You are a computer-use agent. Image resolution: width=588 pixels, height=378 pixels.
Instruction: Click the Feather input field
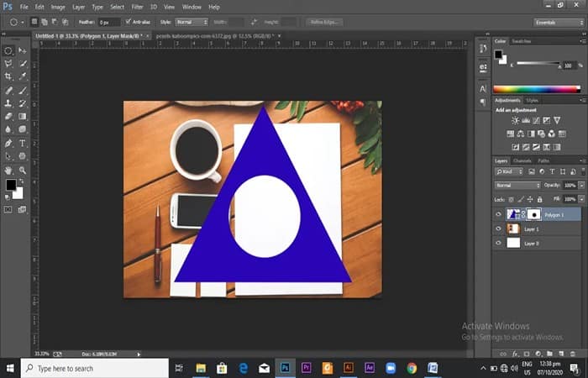(x=109, y=22)
